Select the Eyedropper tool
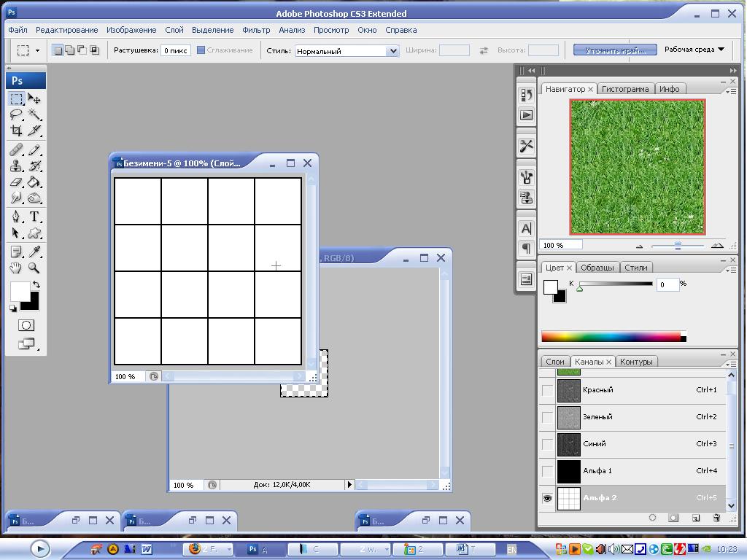 [x=34, y=252]
